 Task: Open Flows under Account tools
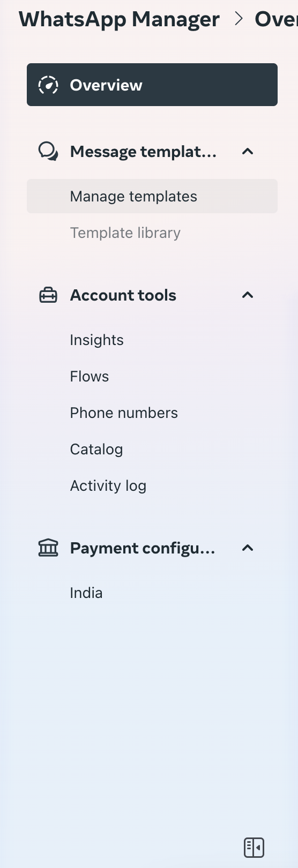(x=90, y=377)
